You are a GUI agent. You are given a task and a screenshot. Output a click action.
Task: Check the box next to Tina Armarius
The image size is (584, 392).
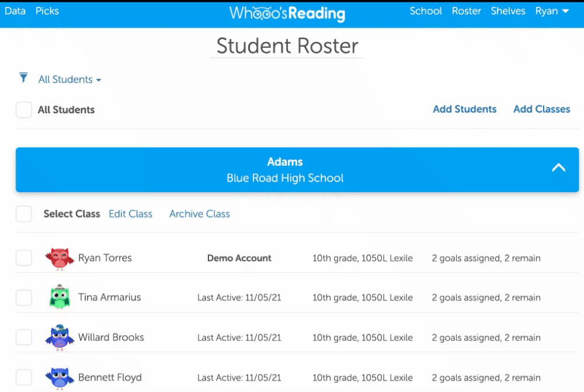pos(24,297)
